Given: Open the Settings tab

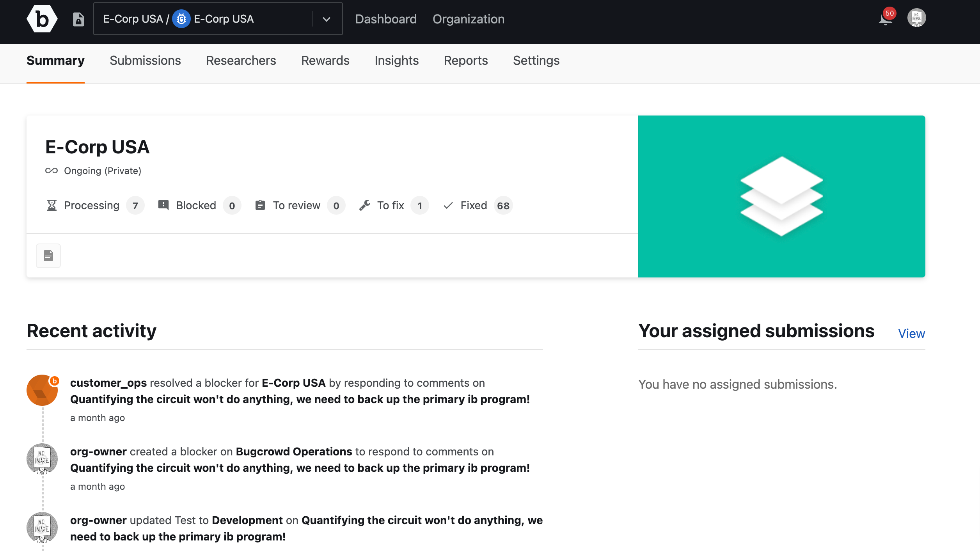Looking at the screenshot, I should pyautogui.click(x=536, y=60).
